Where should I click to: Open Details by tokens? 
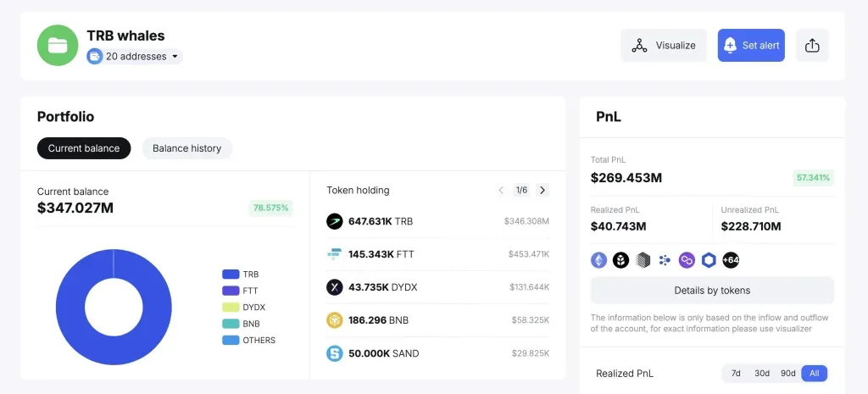tap(712, 291)
